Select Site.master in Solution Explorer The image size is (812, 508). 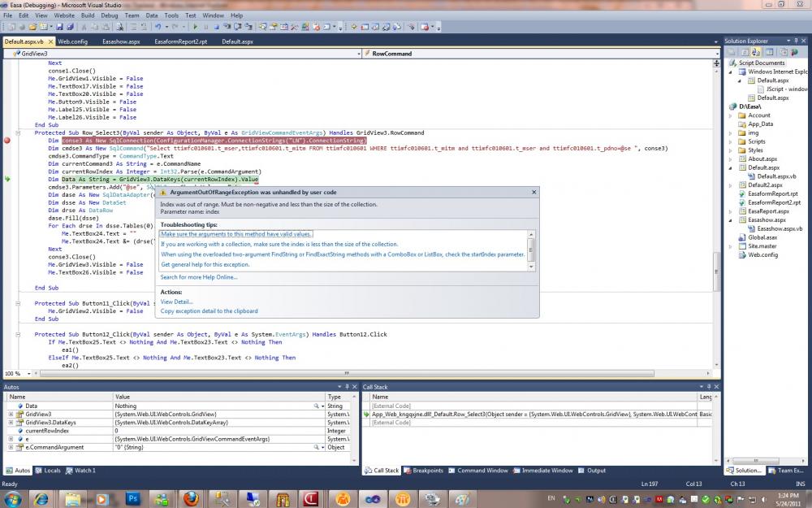762,245
